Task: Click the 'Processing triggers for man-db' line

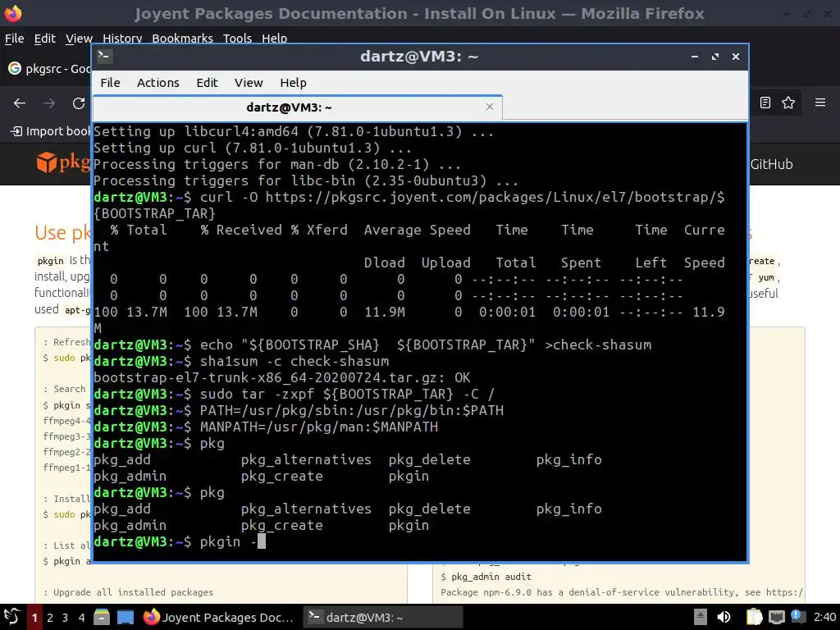Action: click(277, 164)
